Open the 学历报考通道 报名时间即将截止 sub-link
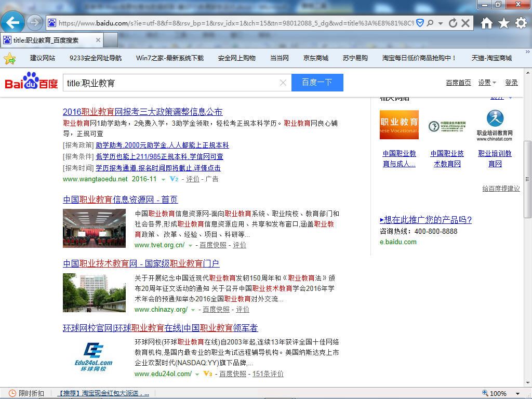 tap(158, 168)
